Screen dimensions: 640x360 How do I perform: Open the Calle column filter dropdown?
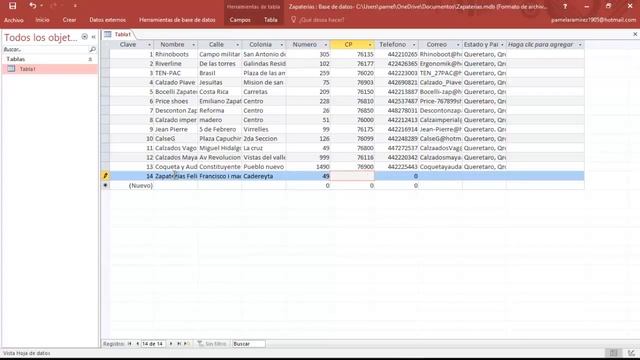tap(237, 44)
